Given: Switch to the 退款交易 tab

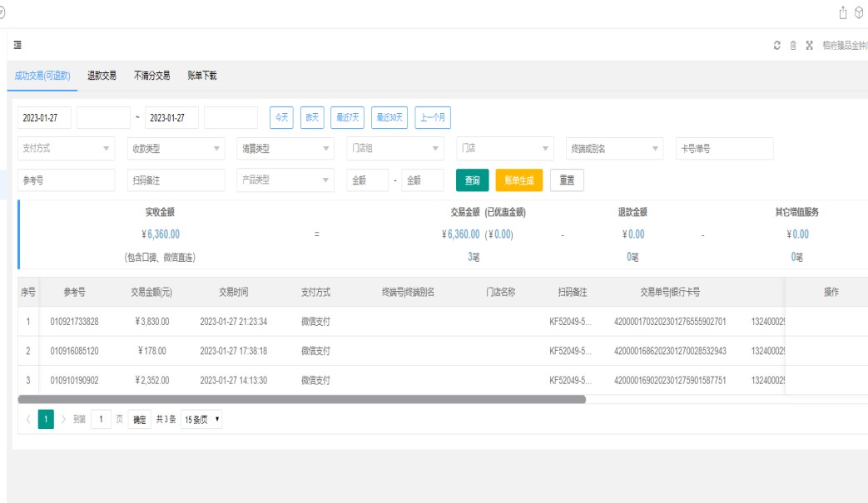Looking at the screenshot, I should point(102,76).
